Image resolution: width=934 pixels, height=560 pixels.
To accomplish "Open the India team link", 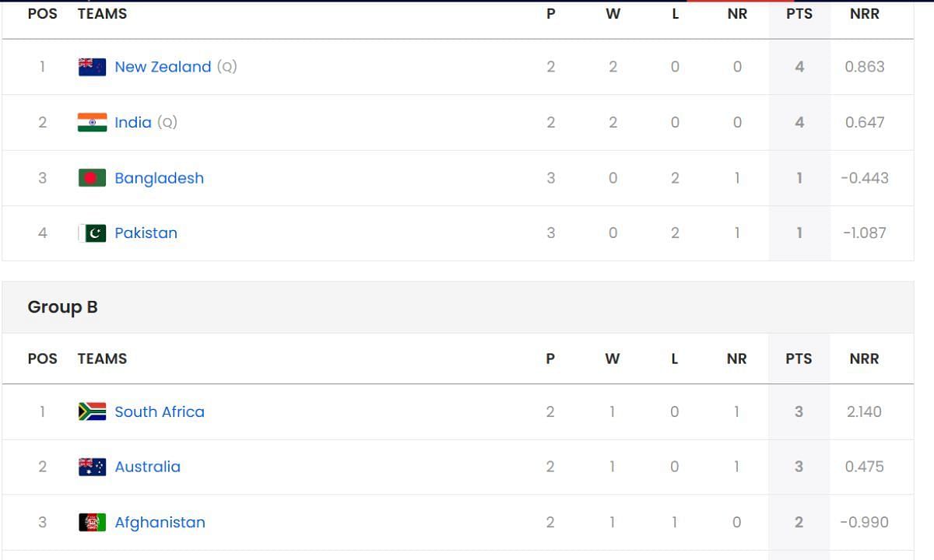I will (x=133, y=122).
